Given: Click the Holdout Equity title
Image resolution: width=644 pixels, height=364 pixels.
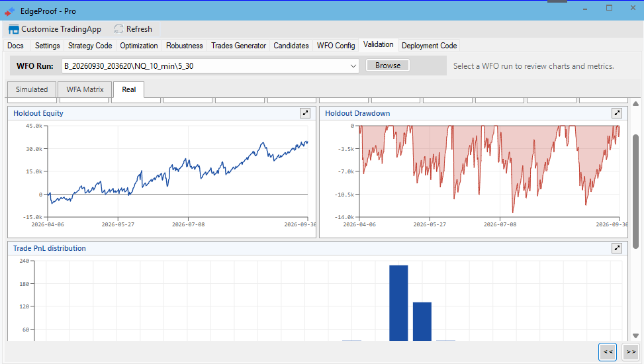Looking at the screenshot, I should point(38,113).
